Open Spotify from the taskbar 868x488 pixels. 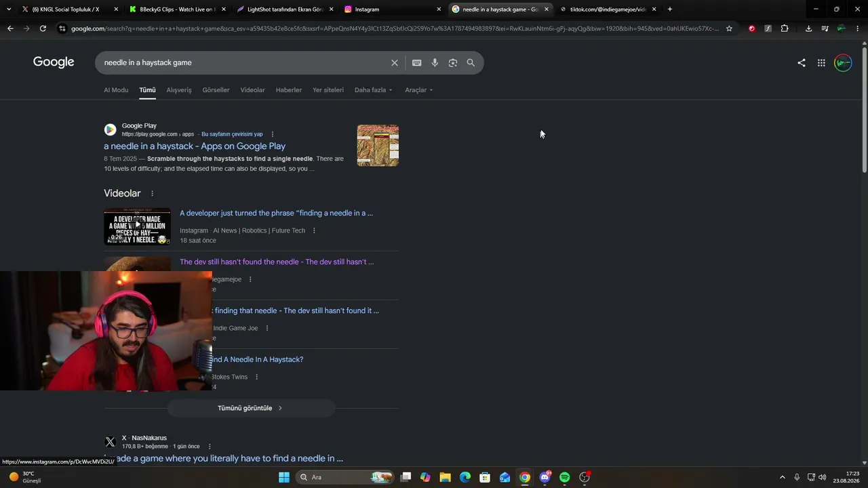click(x=565, y=477)
